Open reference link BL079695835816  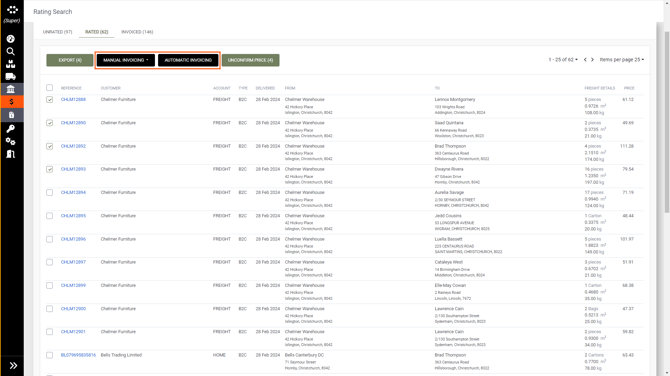tap(78, 355)
